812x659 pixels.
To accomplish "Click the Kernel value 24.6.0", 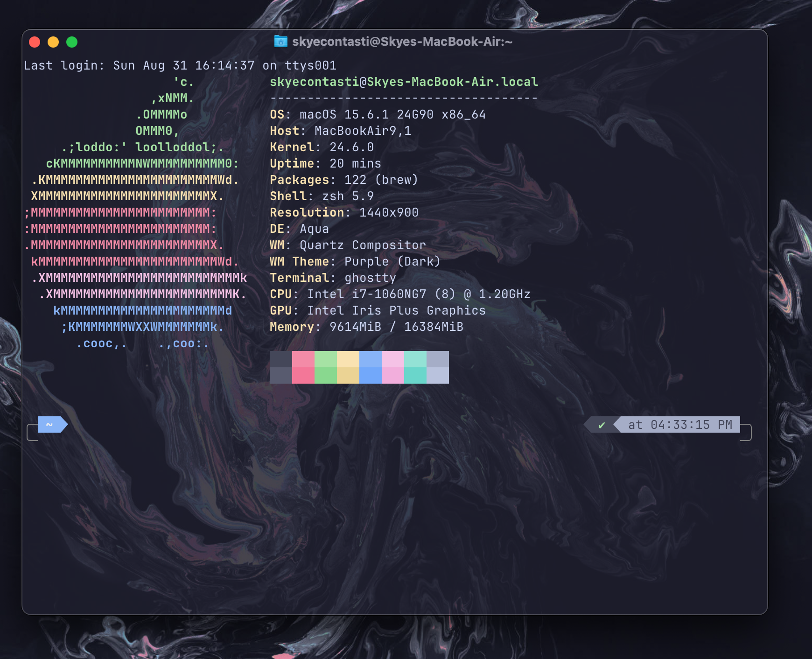I will [352, 147].
